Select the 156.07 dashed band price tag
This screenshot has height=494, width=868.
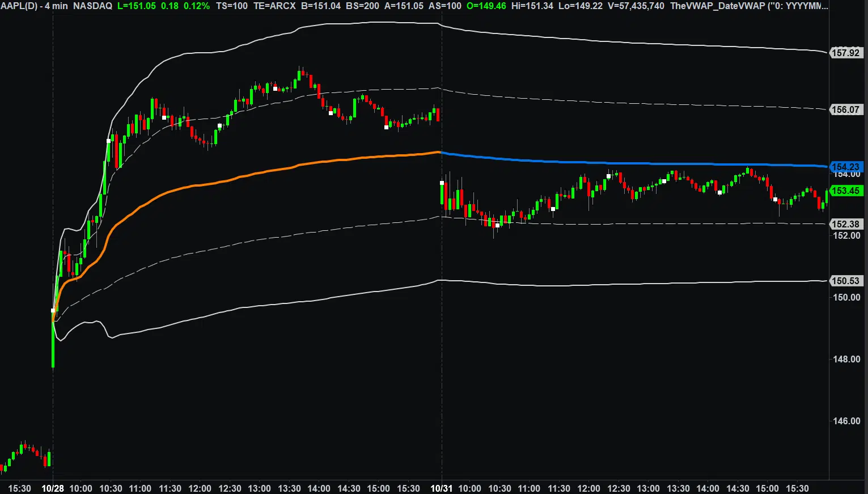click(846, 109)
